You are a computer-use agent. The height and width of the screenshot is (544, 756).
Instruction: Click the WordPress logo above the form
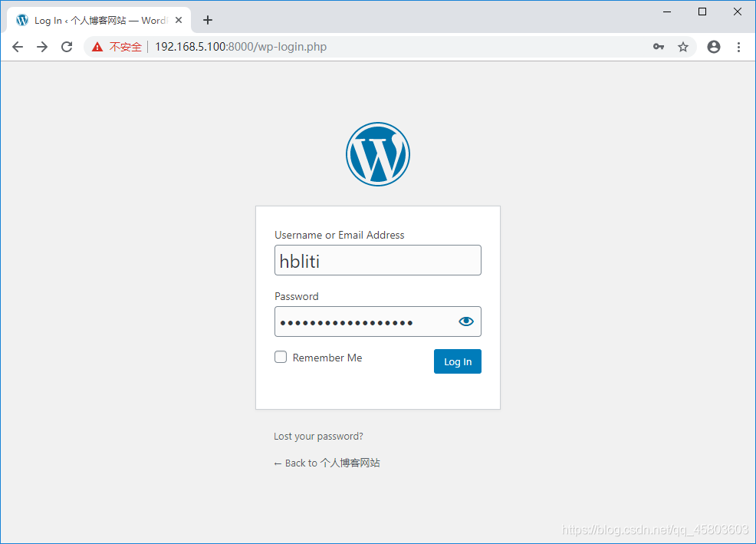(378, 154)
